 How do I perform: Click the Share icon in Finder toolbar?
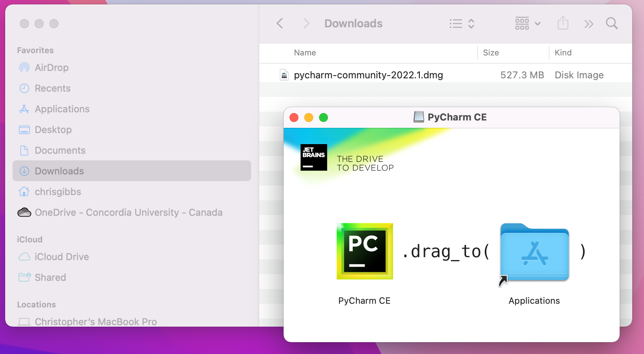[x=563, y=23]
